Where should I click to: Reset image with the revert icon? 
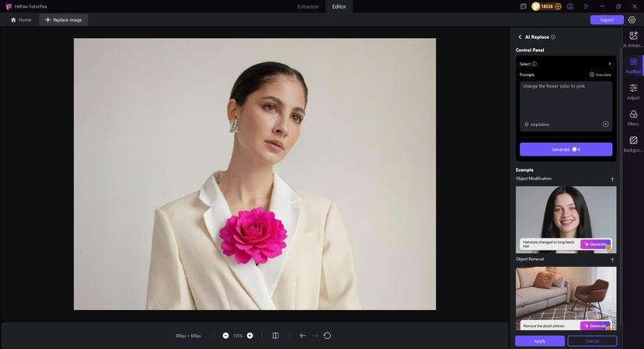pos(327,336)
